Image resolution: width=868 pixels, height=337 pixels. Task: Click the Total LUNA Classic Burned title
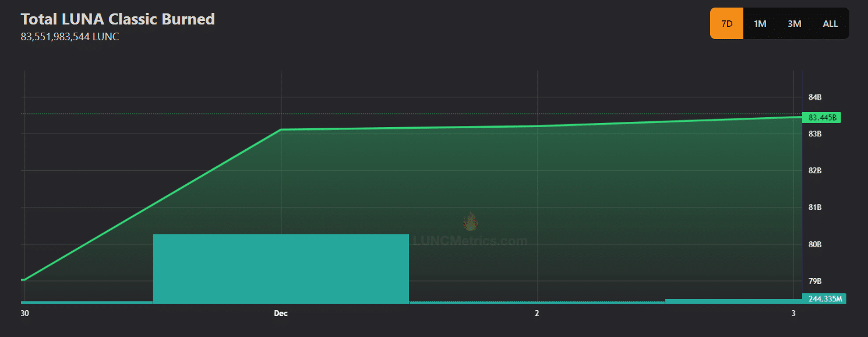118,19
